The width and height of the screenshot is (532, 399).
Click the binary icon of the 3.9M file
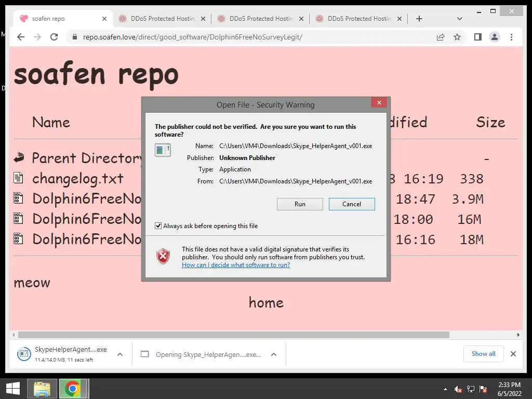tap(18, 198)
